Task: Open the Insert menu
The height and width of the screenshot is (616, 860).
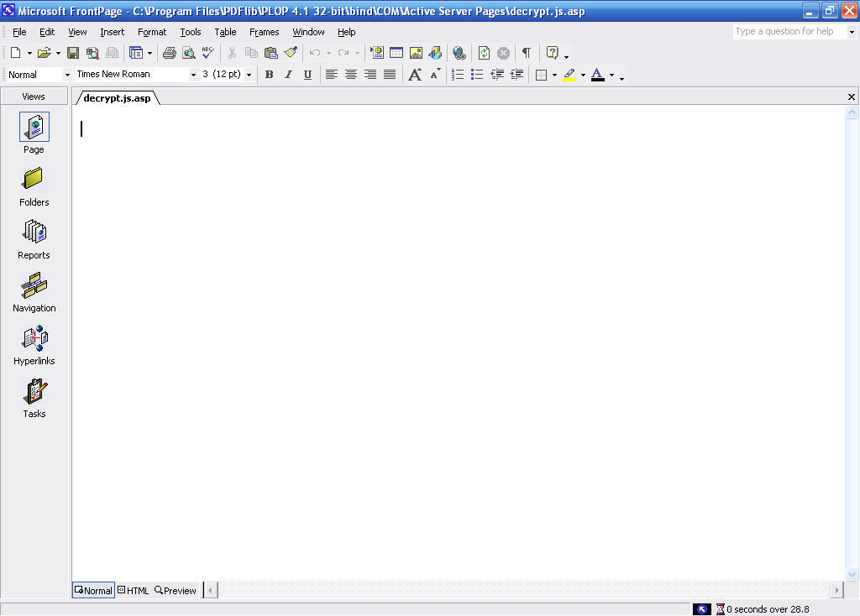Action: [112, 33]
